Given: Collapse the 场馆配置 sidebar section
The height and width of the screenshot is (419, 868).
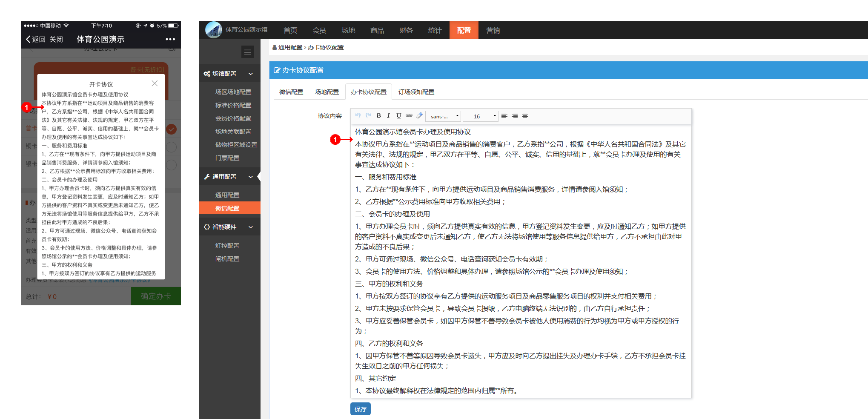Looking at the screenshot, I should coord(251,74).
